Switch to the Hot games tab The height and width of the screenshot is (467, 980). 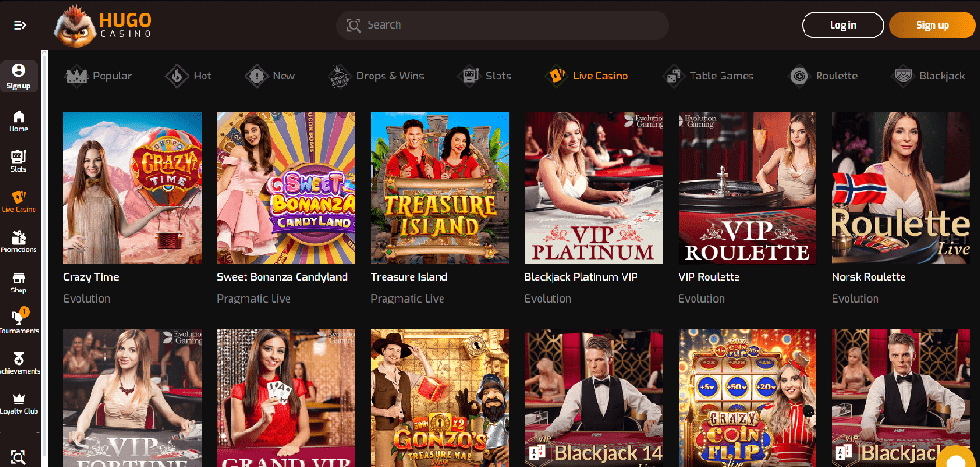click(x=189, y=76)
